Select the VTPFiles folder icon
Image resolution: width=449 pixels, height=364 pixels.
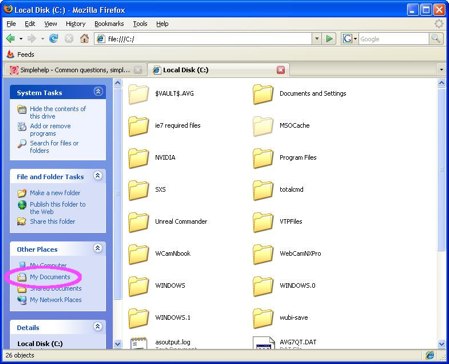263,222
